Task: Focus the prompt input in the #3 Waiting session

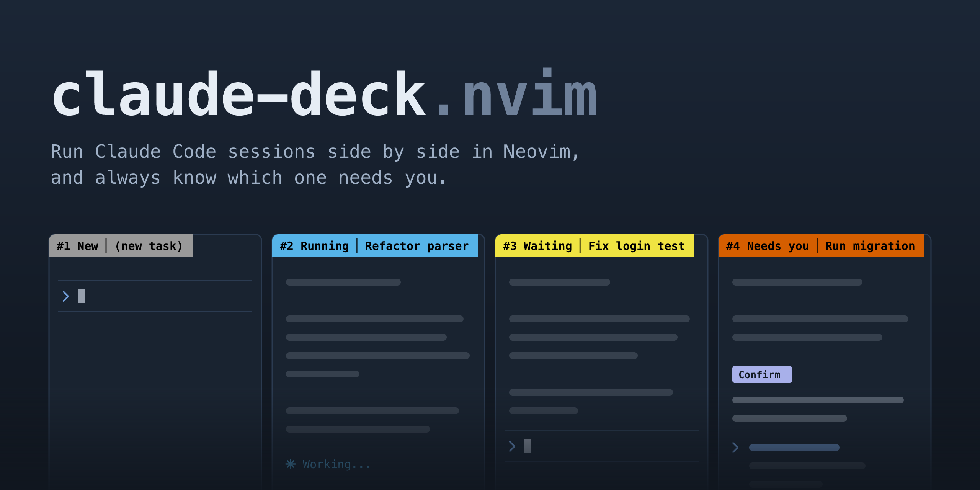Action: click(601, 446)
